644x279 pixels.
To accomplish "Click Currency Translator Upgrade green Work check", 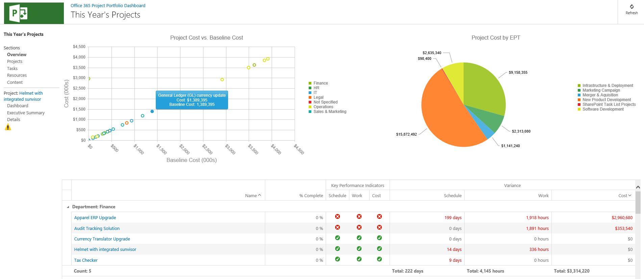I will (359, 238).
